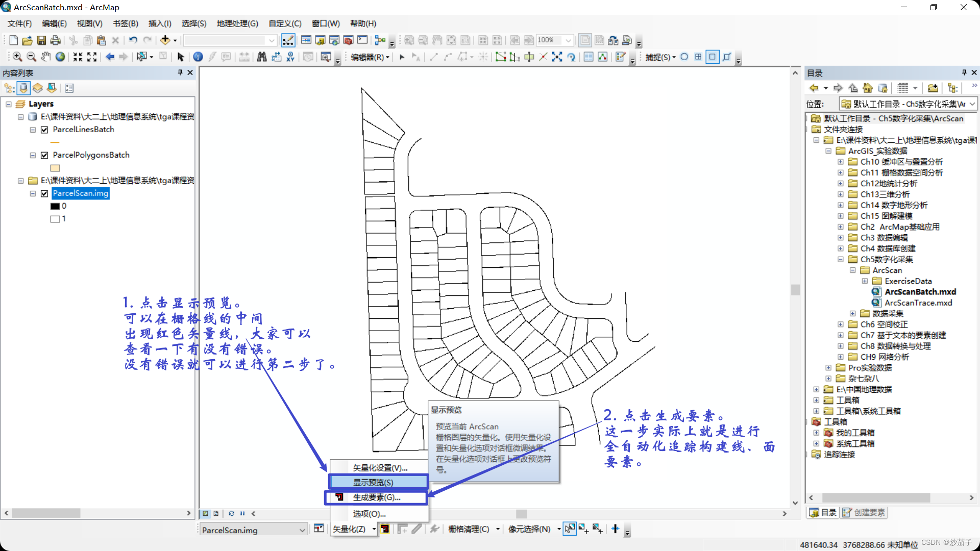Create a new map document
Screen dimensions: 980x551
point(14,40)
